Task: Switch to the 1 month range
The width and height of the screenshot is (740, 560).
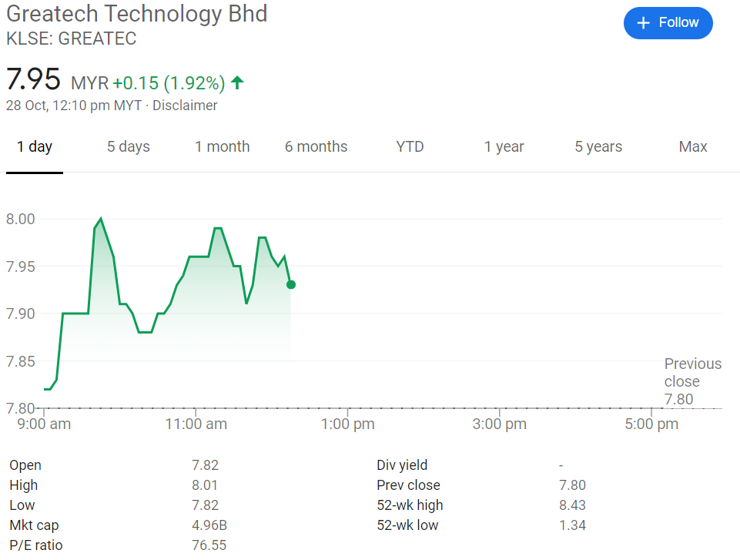Action: (x=222, y=146)
